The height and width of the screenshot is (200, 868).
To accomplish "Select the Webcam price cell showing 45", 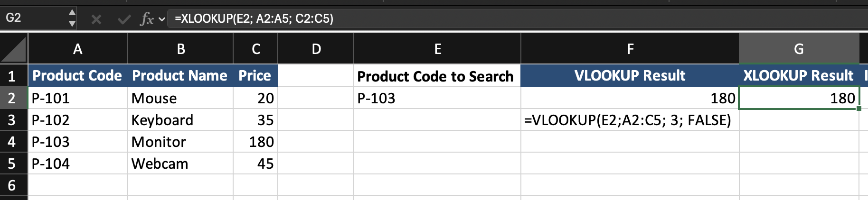I will [x=255, y=164].
